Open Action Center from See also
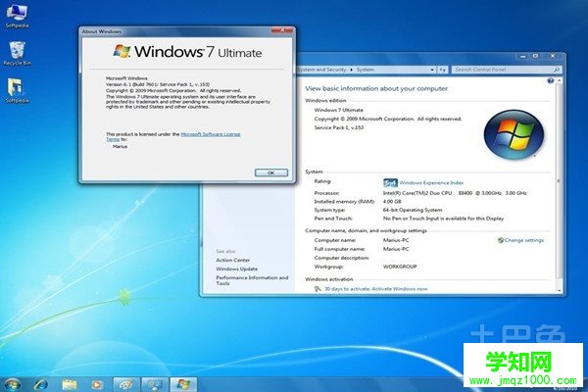This screenshot has width=588, height=392. [232, 261]
